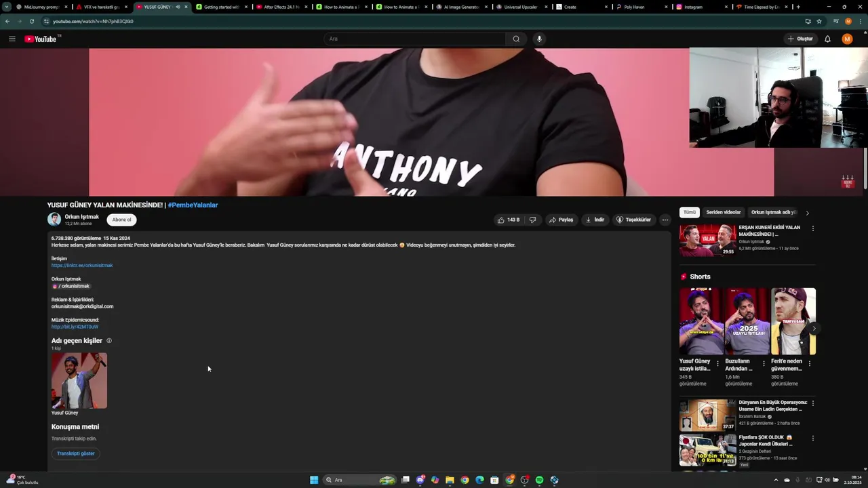Open Dünyanın En Büyük Operasyonu video thumbnail
The width and height of the screenshot is (868, 488).
point(707,415)
